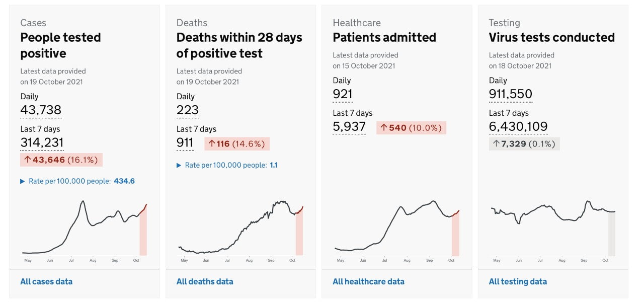Click the last 7 days cases figure 314,231

[x=42, y=142]
